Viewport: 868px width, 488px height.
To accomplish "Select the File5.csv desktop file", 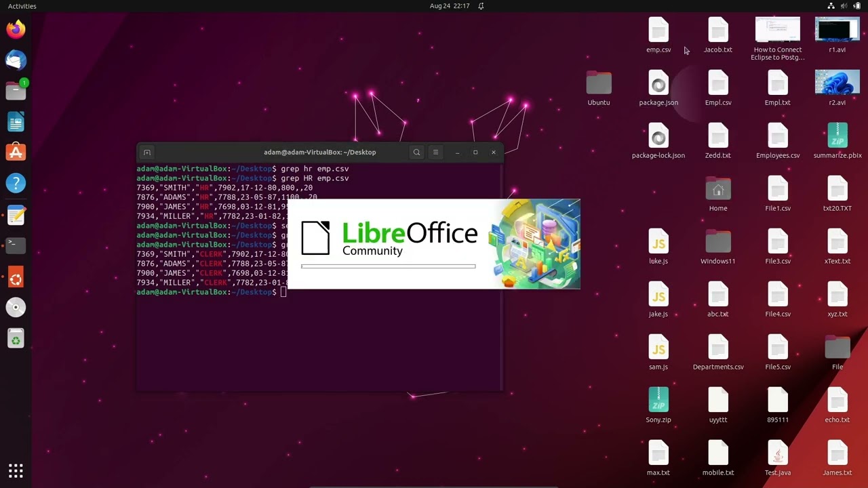I will point(778,352).
